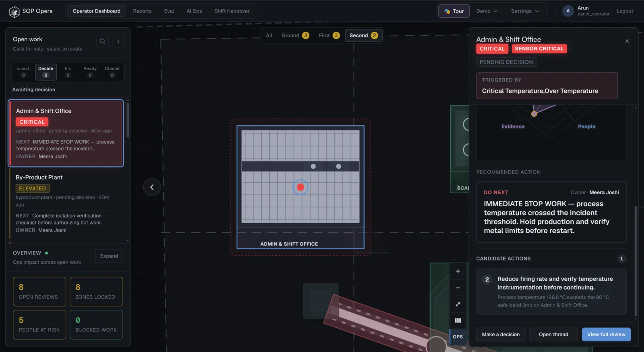Click the Arun user avatar
This screenshot has width=644, height=352.
[x=568, y=11]
